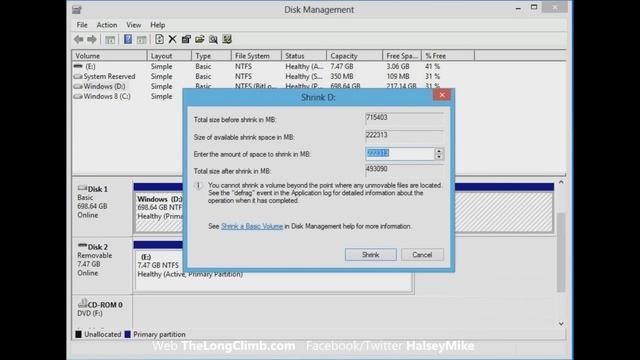Toggle the Show/Hide Action Pane toolbar icon
The width and height of the screenshot is (640, 360).
click(142, 40)
